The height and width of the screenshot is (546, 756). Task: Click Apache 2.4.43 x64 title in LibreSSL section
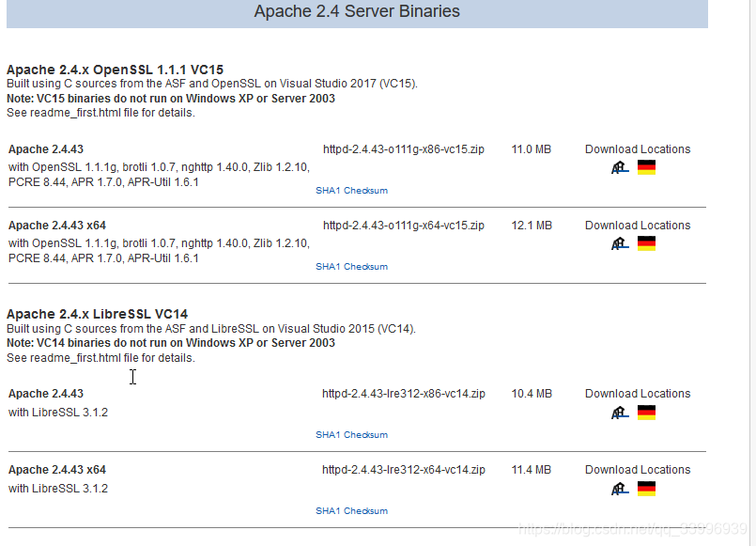click(57, 470)
